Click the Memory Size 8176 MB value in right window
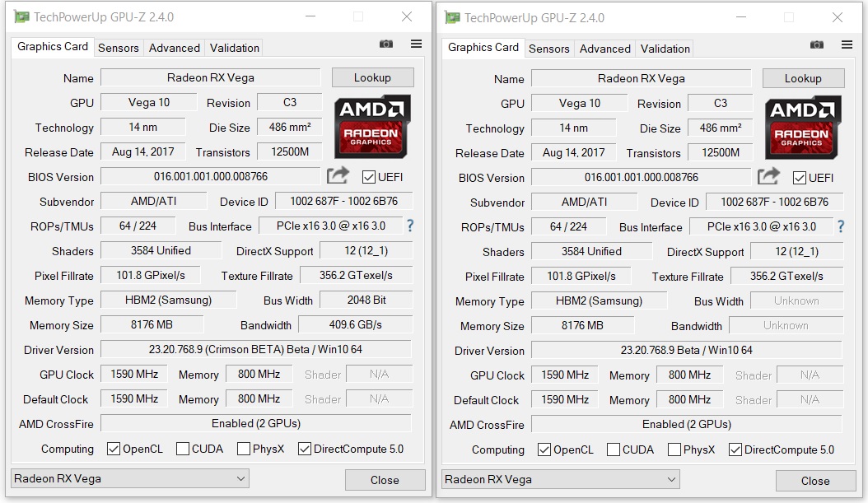 coord(582,325)
